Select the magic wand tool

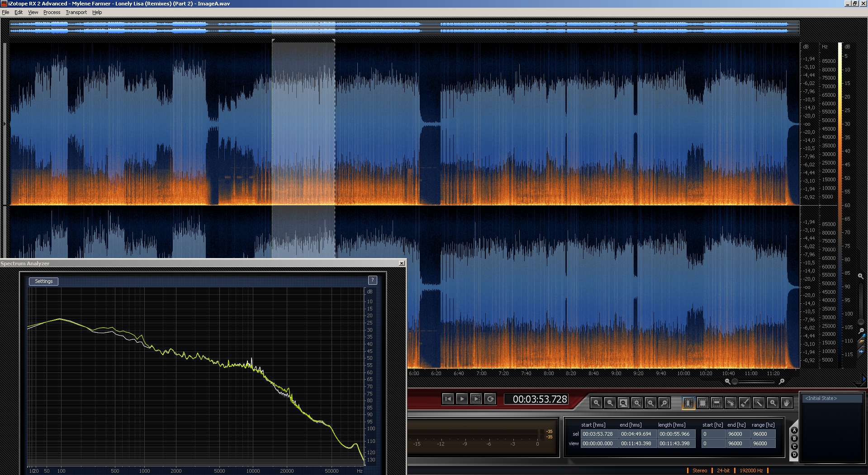759,403
